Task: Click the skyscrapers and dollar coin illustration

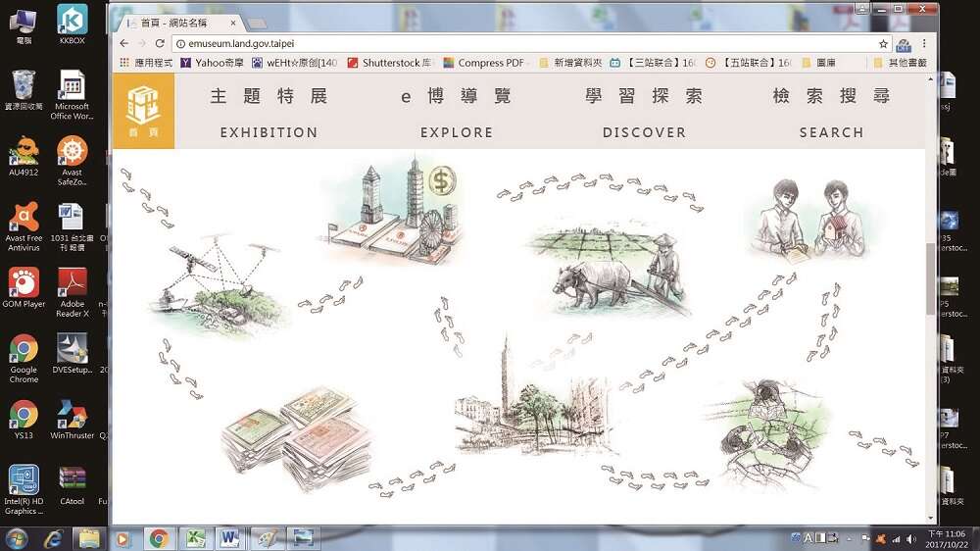Action: tap(394, 210)
